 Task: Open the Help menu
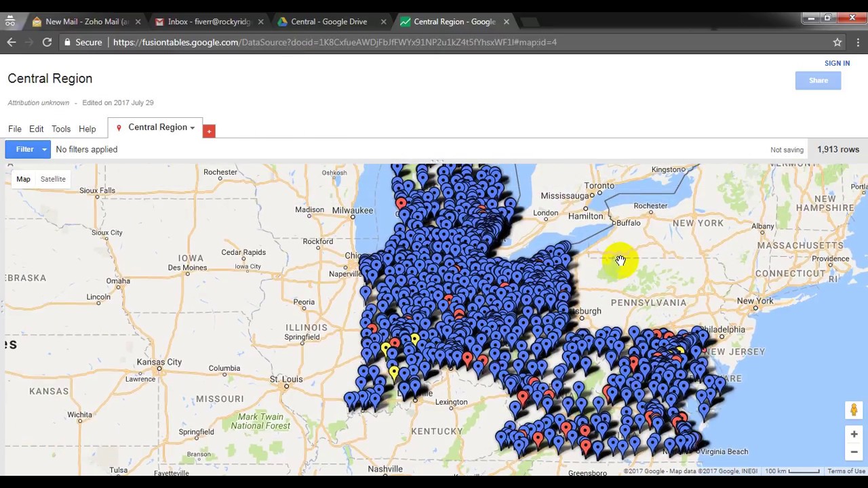[x=87, y=129]
